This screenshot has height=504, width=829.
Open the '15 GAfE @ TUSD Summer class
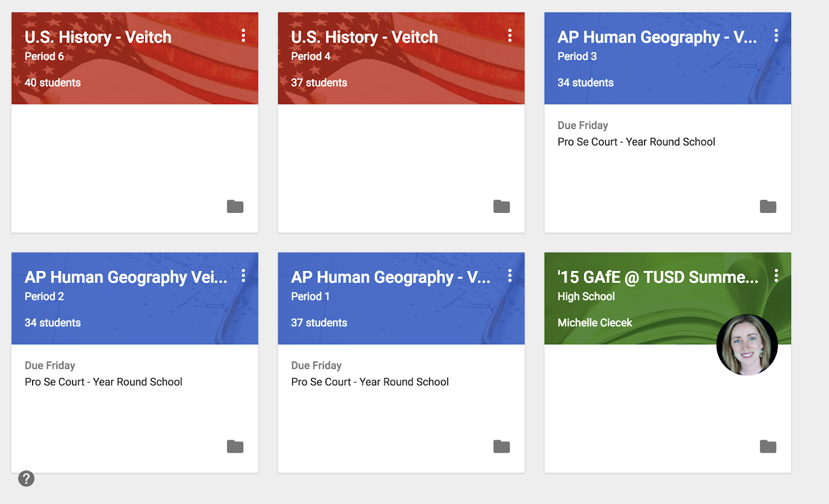point(658,278)
